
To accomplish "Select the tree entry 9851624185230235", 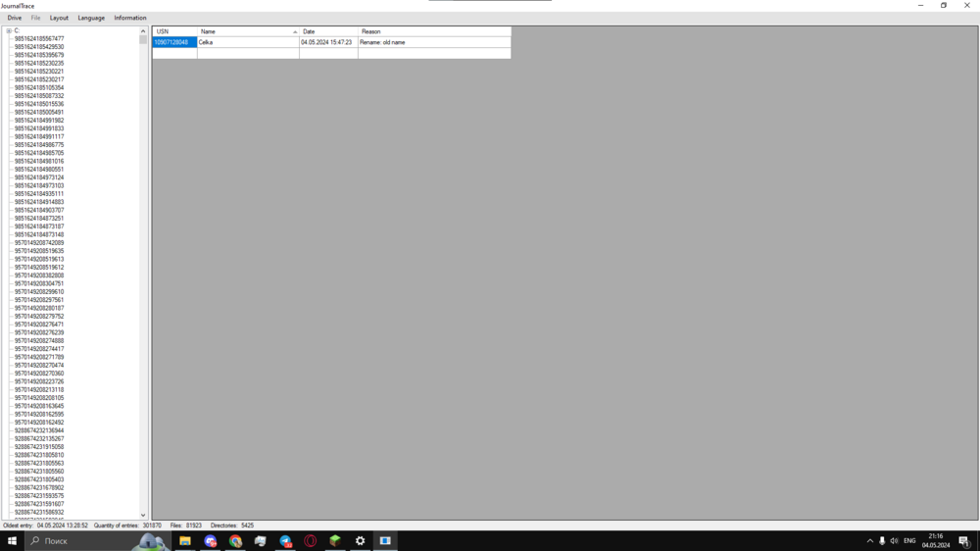I will [x=39, y=63].
